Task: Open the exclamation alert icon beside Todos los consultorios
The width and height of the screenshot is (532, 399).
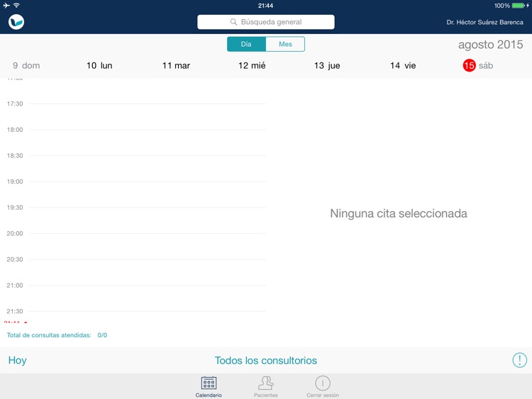Action: pyautogui.click(x=519, y=360)
